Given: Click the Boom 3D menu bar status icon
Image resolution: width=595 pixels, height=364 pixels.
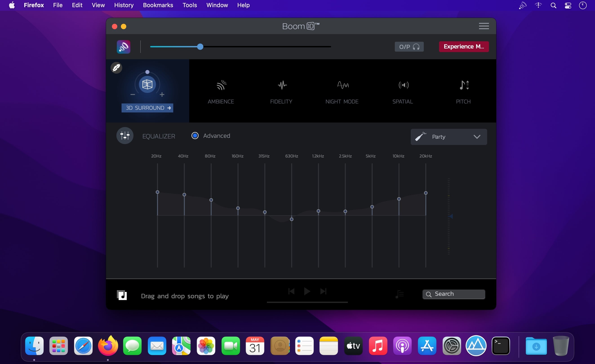Looking at the screenshot, I should tap(523, 5).
